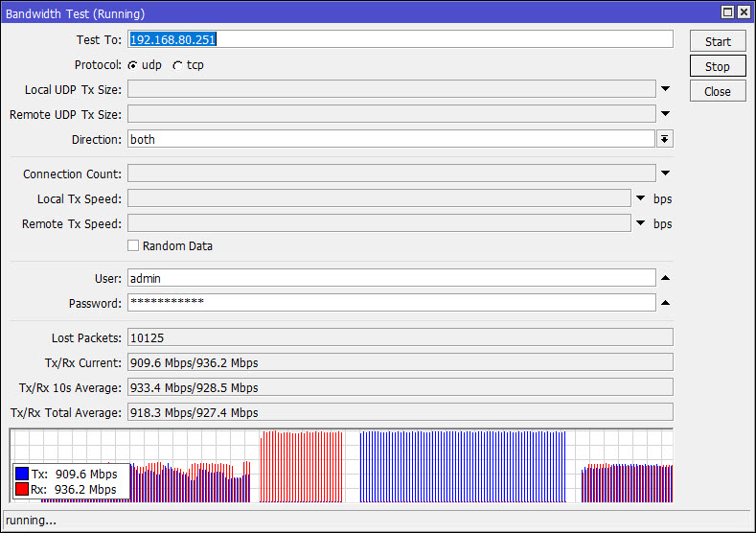756x533 pixels.
Task: Expand the Remote UDP Tx Size arrow
Action: [x=665, y=114]
